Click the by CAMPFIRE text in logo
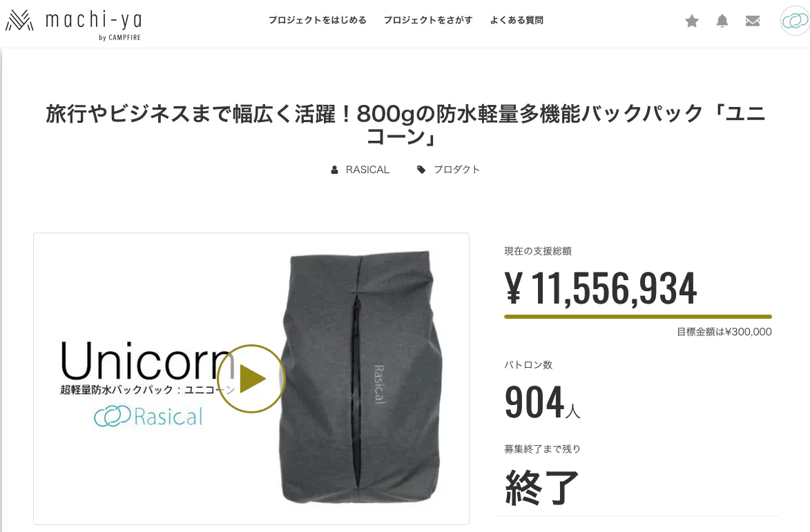810x532 pixels. pos(119,38)
